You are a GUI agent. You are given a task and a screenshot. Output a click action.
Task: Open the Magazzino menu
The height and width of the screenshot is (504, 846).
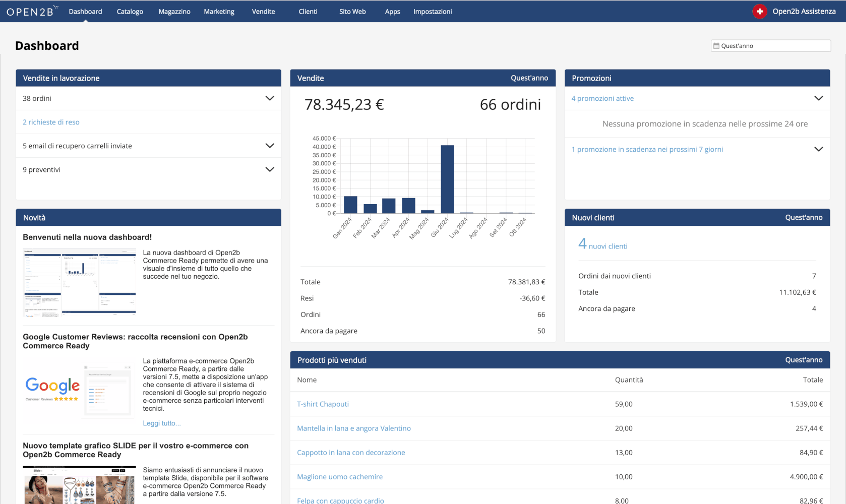174,12
